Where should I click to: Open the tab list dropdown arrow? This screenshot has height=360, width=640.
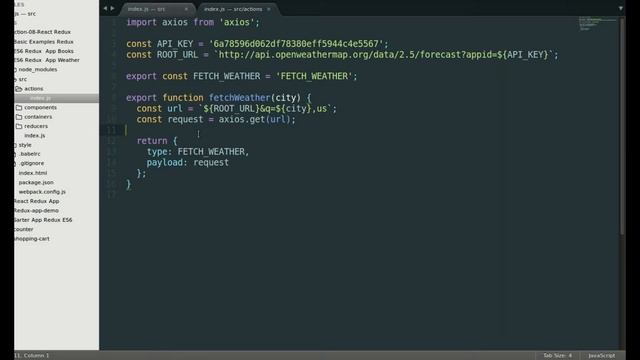620,8
